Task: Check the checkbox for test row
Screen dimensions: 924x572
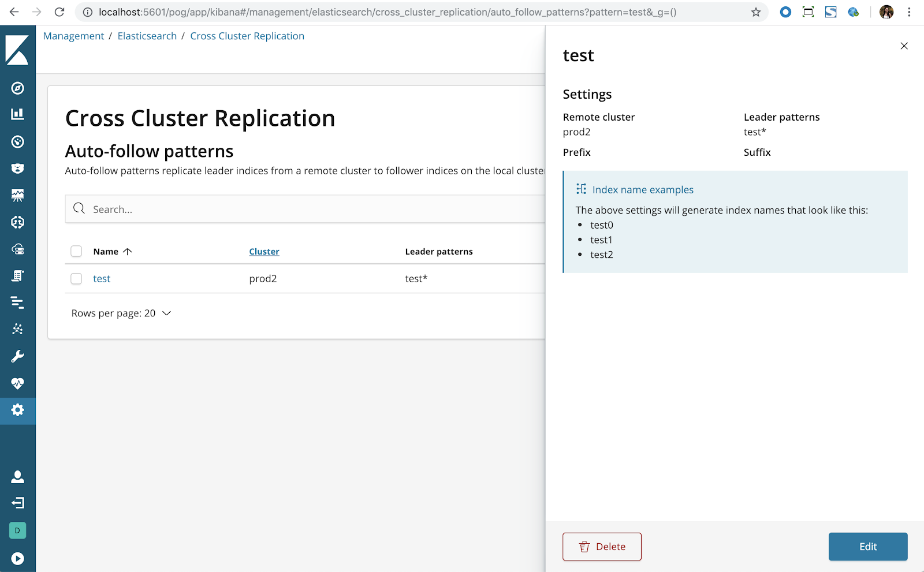Action: 76,279
